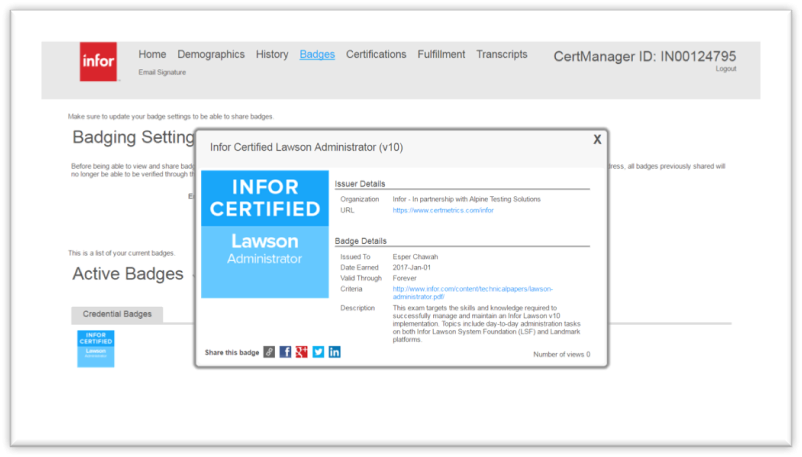Click the Badge Details heading
The width and height of the screenshot is (802, 457).
tap(361, 241)
